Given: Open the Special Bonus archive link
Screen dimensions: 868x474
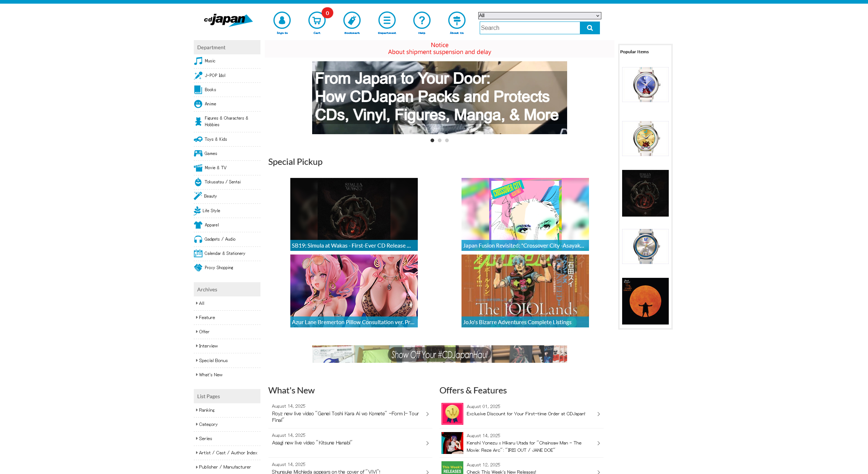Looking at the screenshot, I should 213,361.
